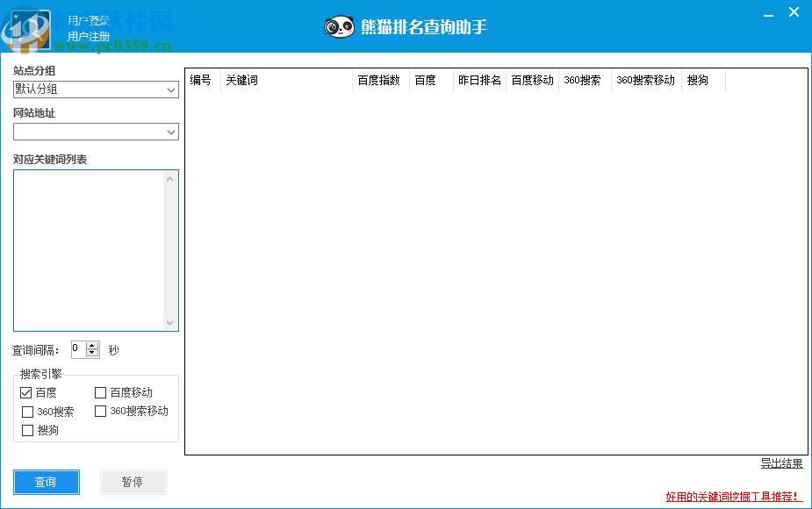The width and height of the screenshot is (812, 509).
Task: Enable the 百度移动 search engine option
Action: tap(100, 393)
